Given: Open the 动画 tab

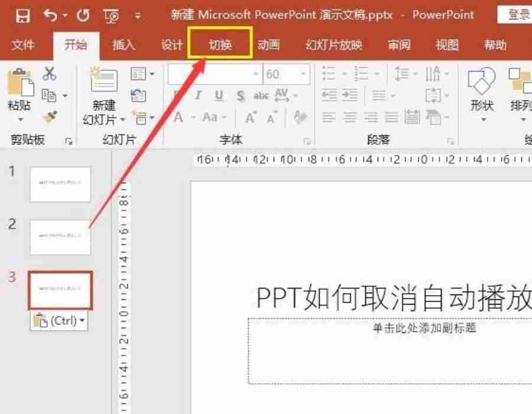Looking at the screenshot, I should pyautogui.click(x=268, y=45).
